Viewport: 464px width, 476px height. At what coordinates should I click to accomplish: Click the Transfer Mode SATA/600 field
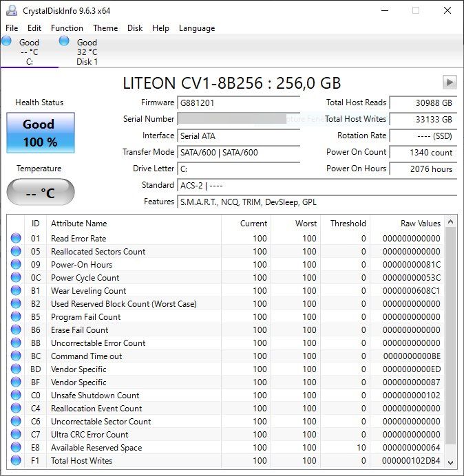coord(238,152)
